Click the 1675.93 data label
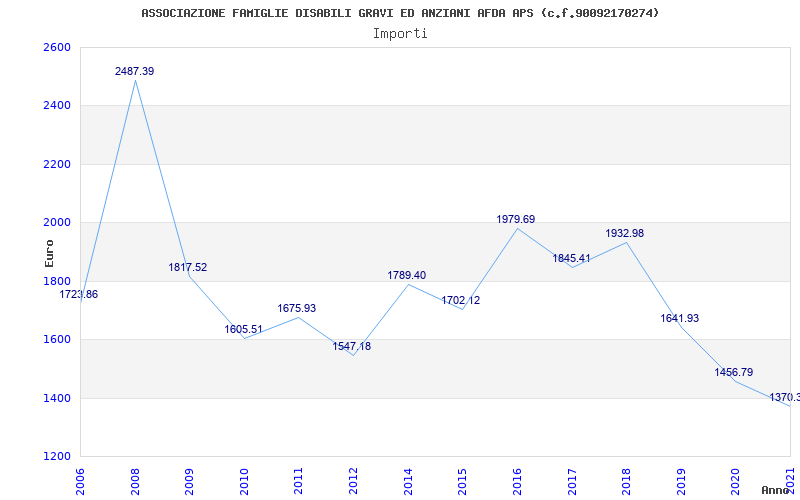Screen dimensions: 800x500 (296, 309)
